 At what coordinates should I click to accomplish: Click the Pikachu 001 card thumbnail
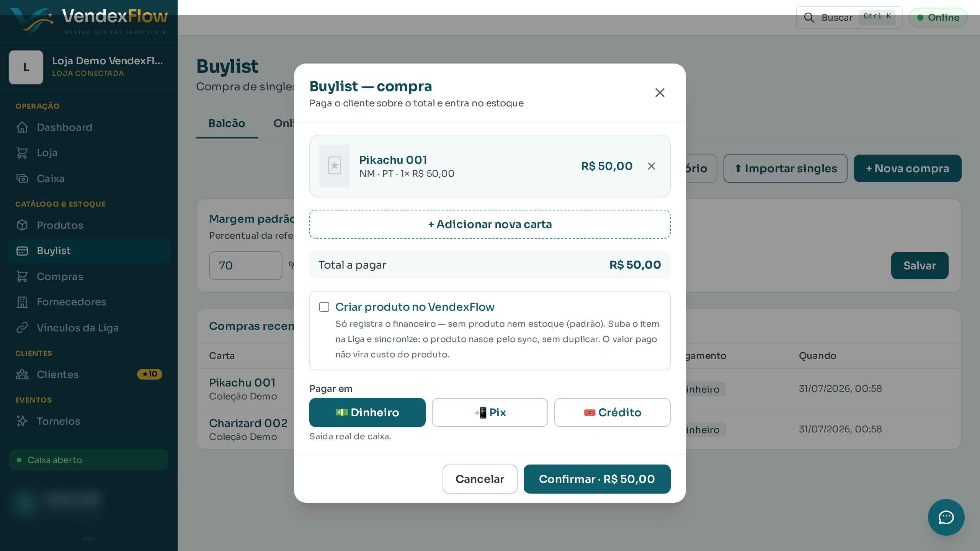[334, 166]
